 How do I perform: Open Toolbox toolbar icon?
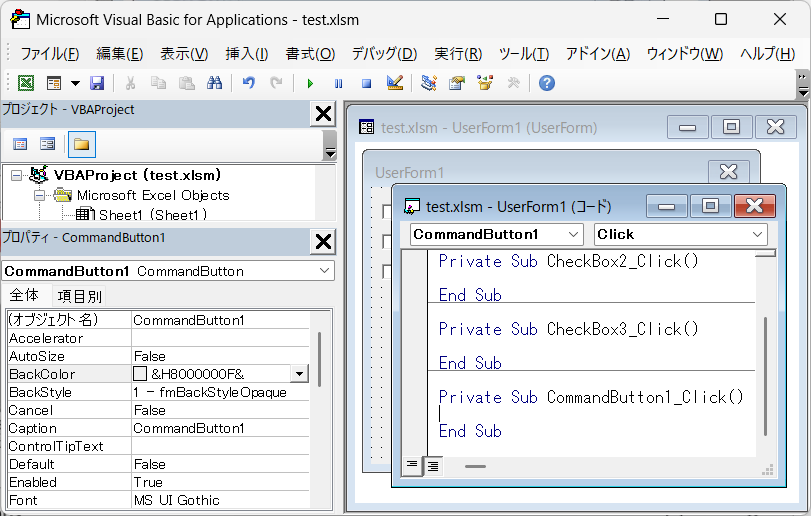(513, 83)
